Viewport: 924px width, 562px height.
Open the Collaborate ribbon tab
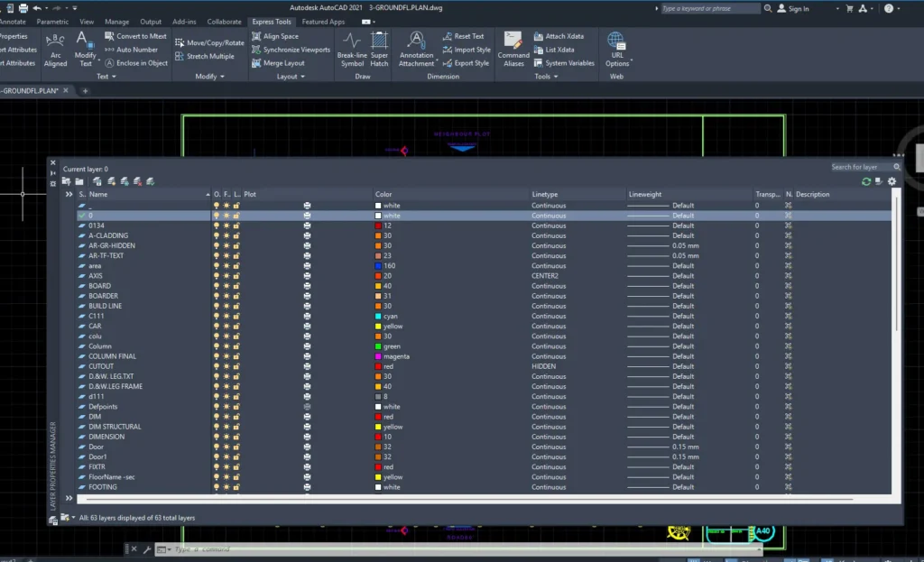point(224,22)
